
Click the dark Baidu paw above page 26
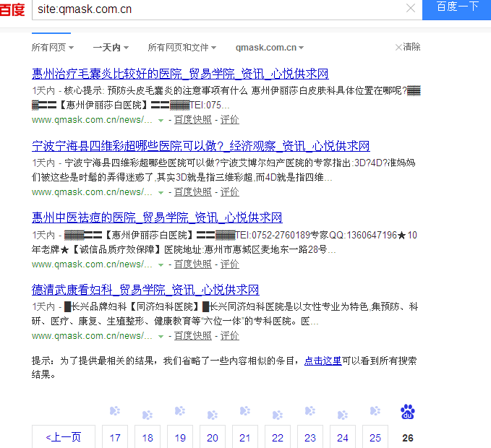click(x=408, y=412)
